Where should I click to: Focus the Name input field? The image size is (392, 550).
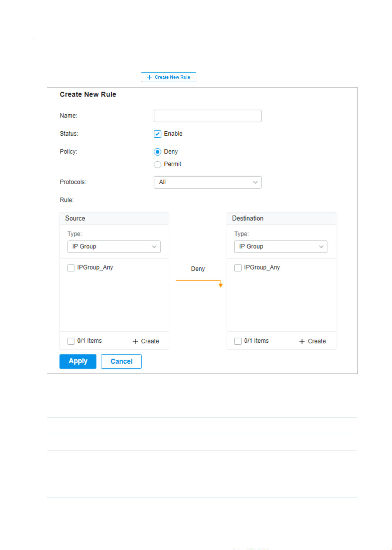(x=208, y=116)
